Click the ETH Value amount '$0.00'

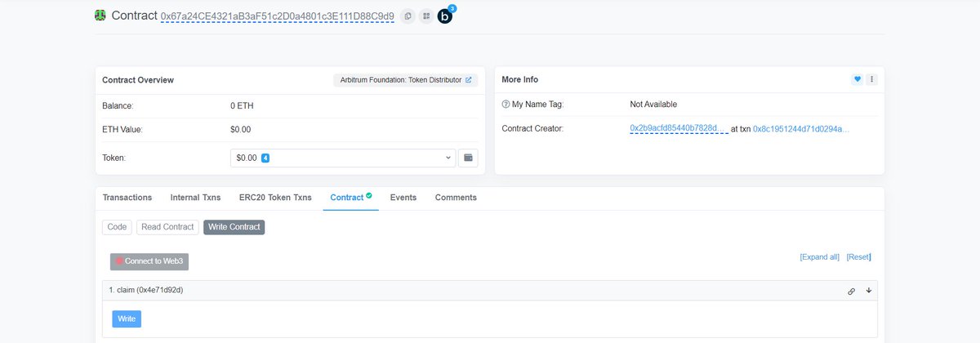(x=241, y=129)
